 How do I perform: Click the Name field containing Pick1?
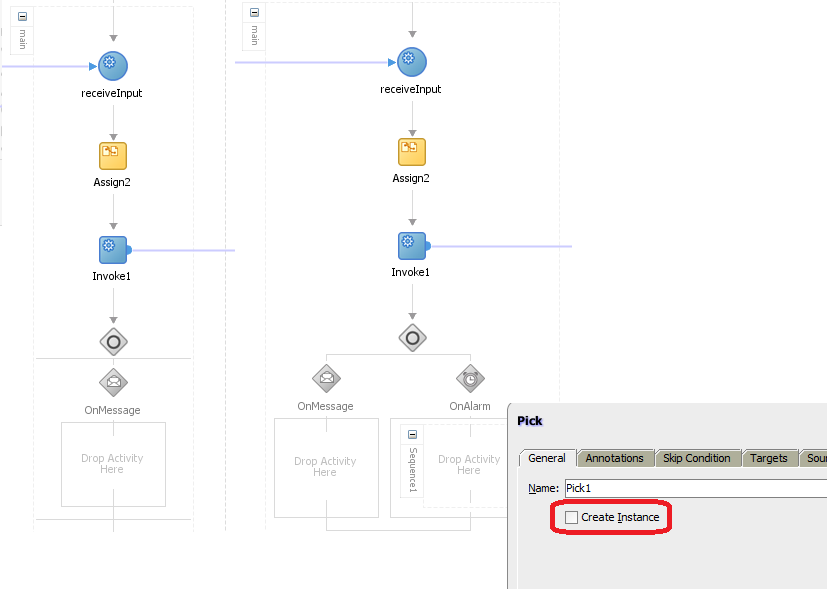pyautogui.click(x=696, y=488)
